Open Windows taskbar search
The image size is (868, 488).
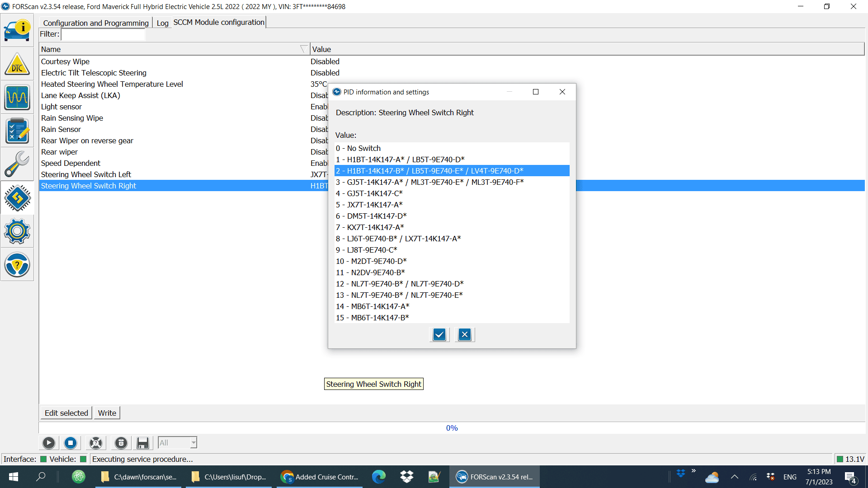pyautogui.click(x=41, y=477)
